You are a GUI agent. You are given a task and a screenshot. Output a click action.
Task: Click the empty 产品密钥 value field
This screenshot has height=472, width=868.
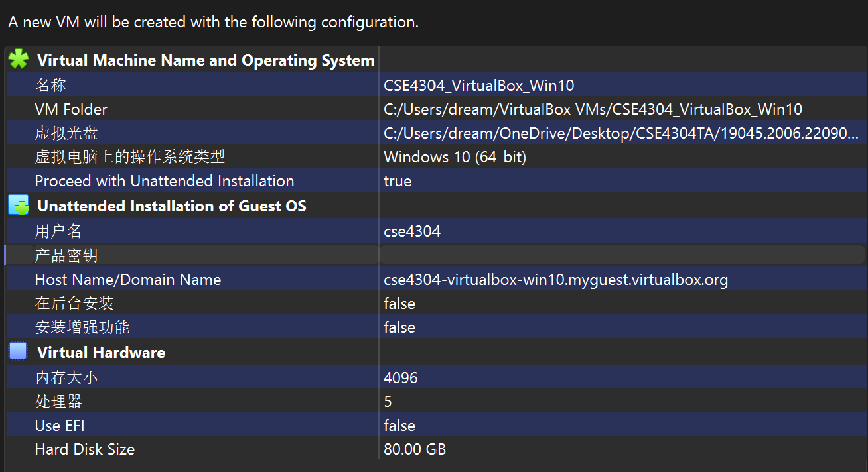tap(621, 255)
